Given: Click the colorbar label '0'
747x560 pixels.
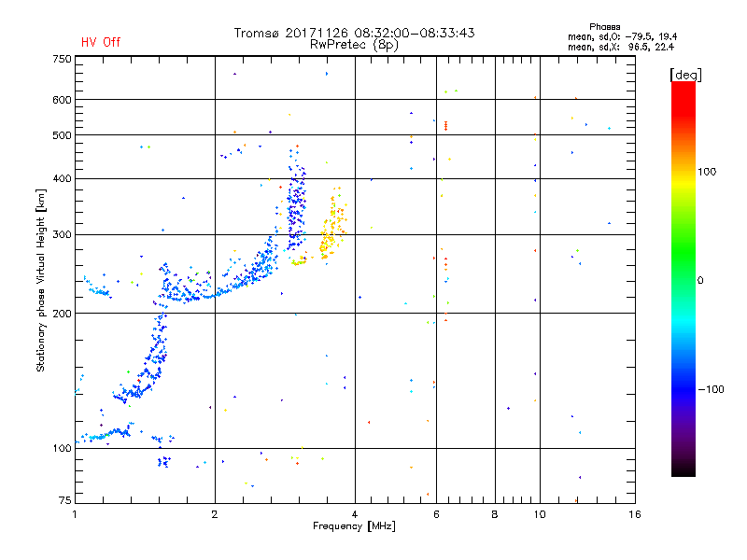Looking at the screenshot, I should pyautogui.click(x=700, y=281).
